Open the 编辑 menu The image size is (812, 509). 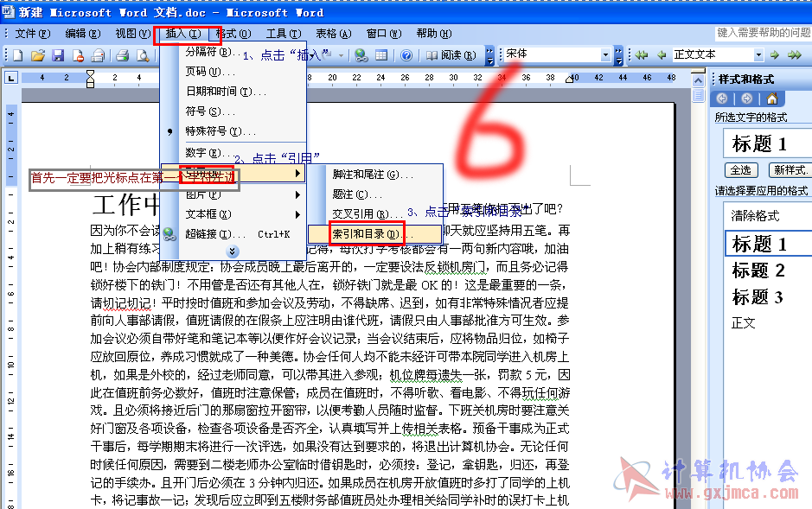point(83,34)
